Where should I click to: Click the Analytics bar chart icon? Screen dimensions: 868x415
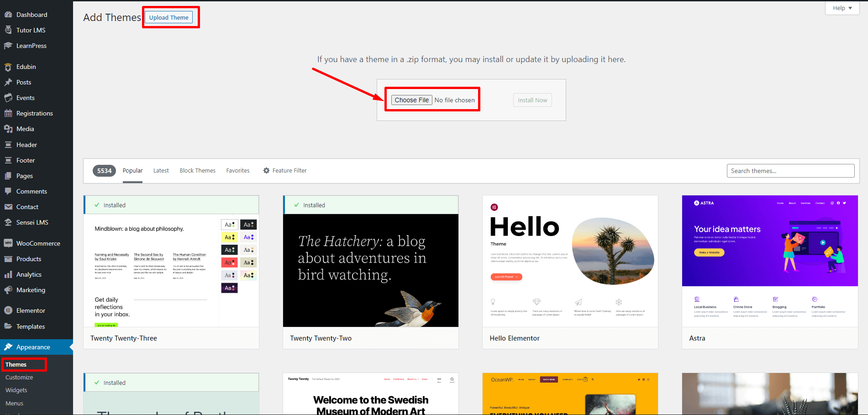[8, 274]
